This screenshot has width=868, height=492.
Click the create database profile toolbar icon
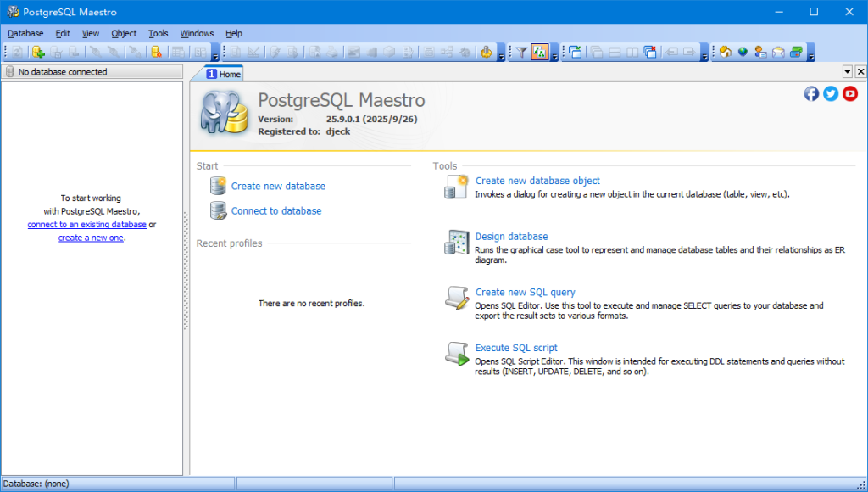(x=38, y=53)
